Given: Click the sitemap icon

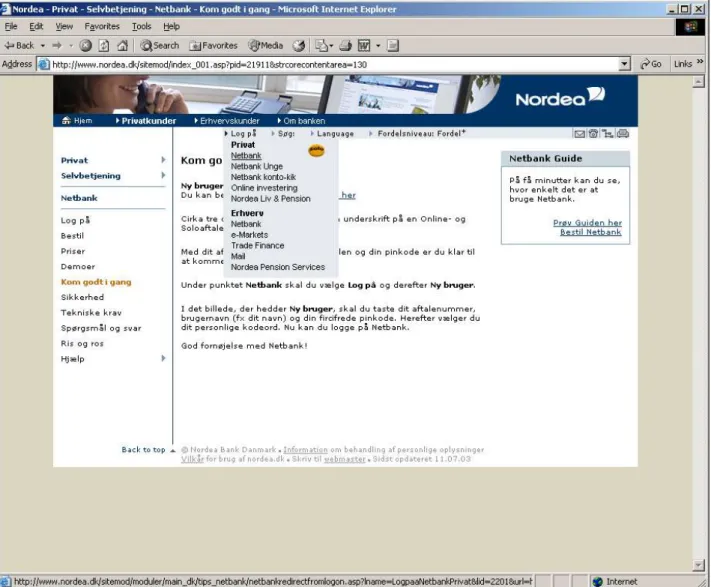Looking at the screenshot, I should pos(608,133).
